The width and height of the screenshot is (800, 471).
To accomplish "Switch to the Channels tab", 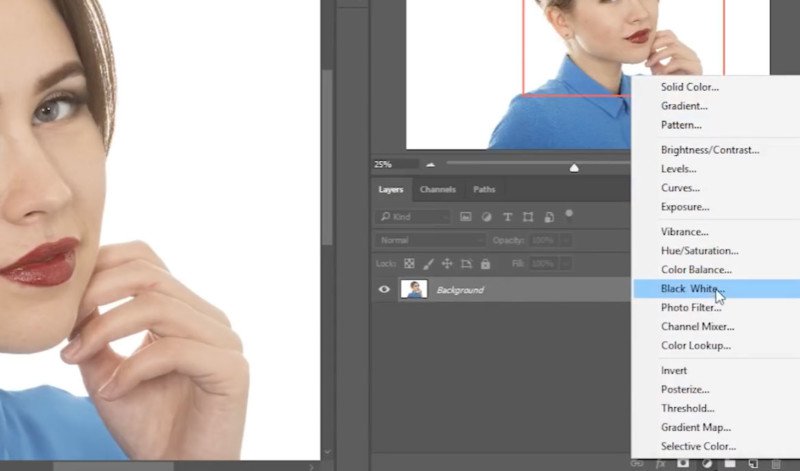I will tap(438, 189).
